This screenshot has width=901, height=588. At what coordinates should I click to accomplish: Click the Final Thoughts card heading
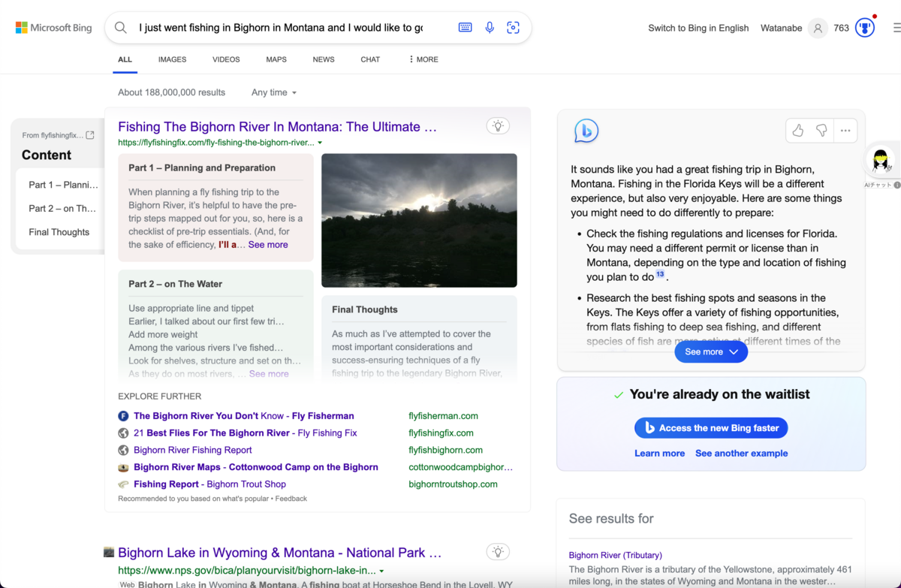(365, 309)
